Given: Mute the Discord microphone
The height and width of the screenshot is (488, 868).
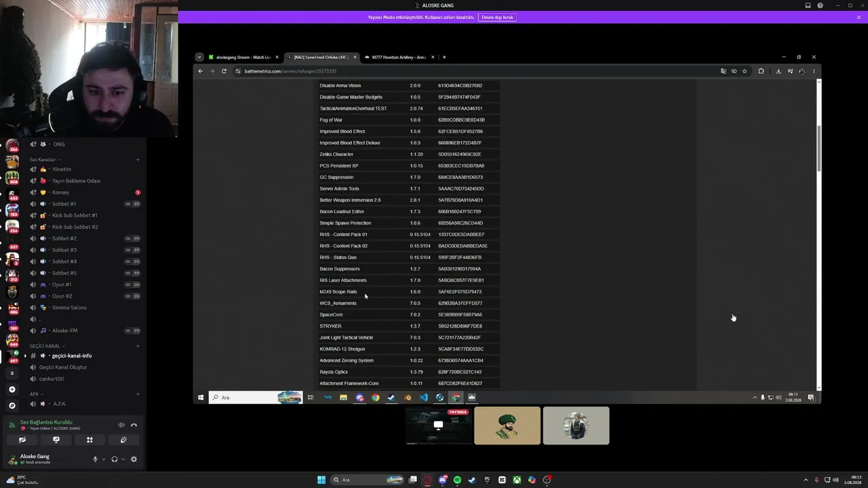Looking at the screenshot, I should 95,460.
